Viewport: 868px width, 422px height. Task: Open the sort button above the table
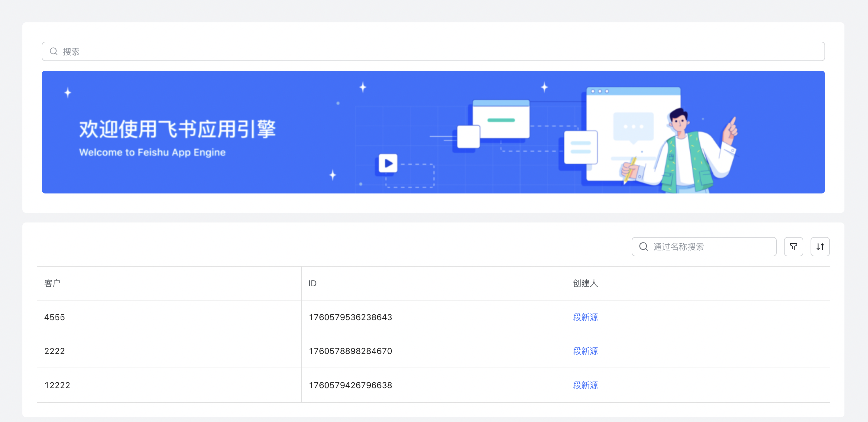(x=820, y=247)
